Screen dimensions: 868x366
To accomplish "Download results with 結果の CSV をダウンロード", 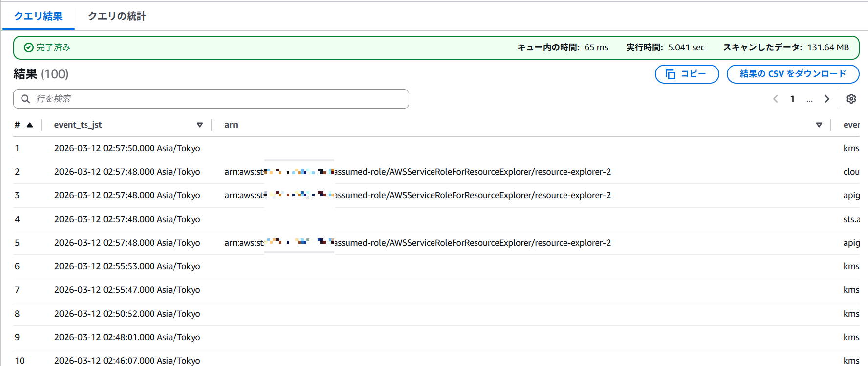I will [x=792, y=74].
